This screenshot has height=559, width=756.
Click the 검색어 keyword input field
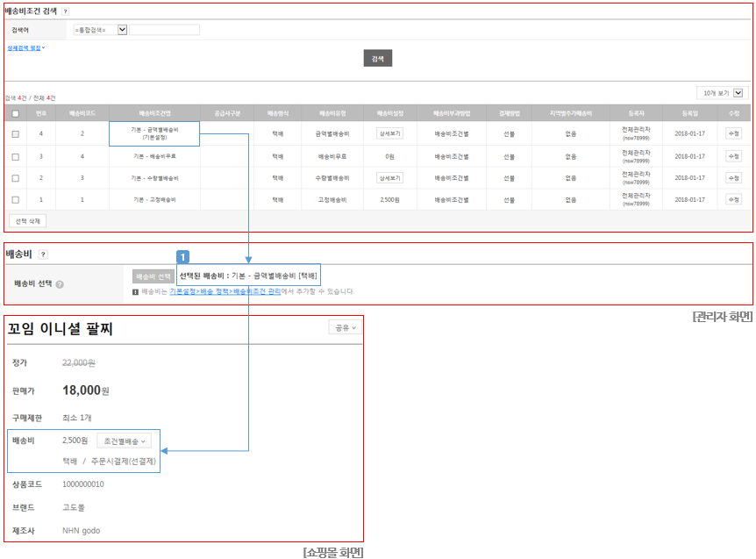tap(164, 30)
